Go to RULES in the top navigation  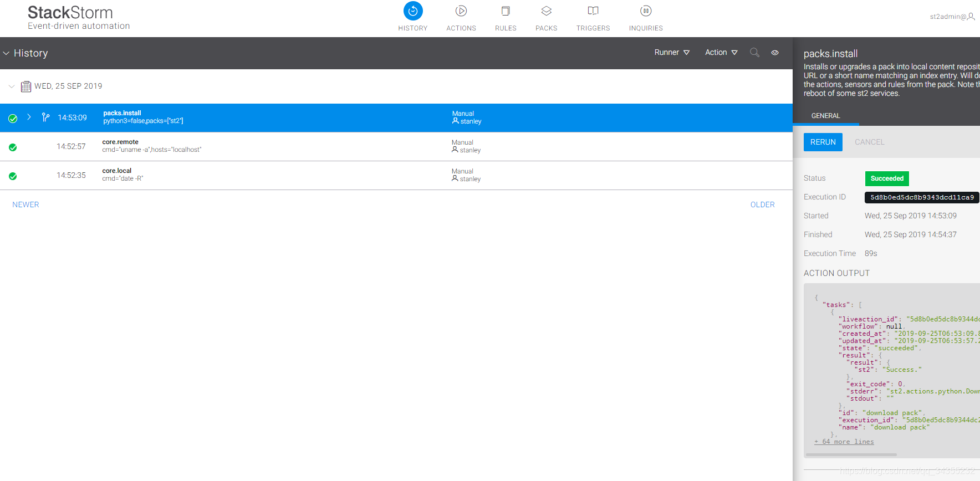(506, 28)
